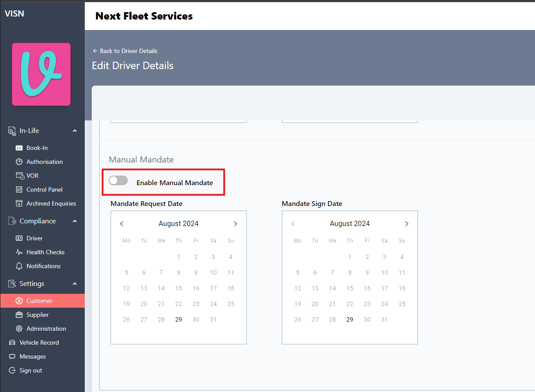
Task: Click the Archived Enquiries box icon
Action: point(19,203)
